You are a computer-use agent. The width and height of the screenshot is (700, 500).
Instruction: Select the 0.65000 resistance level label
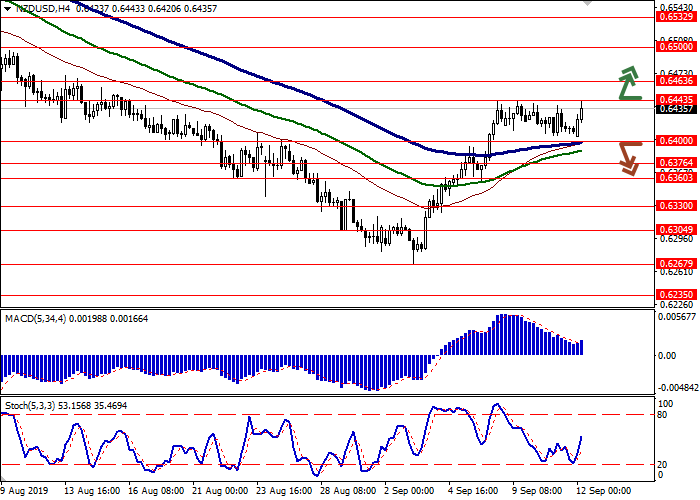(676, 46)
